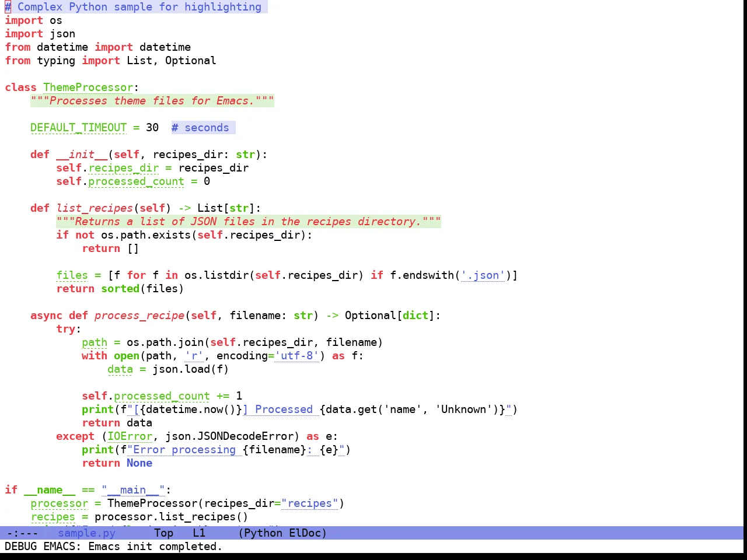
Task: Click the '# seconds' comment
Action: point(200,128)
